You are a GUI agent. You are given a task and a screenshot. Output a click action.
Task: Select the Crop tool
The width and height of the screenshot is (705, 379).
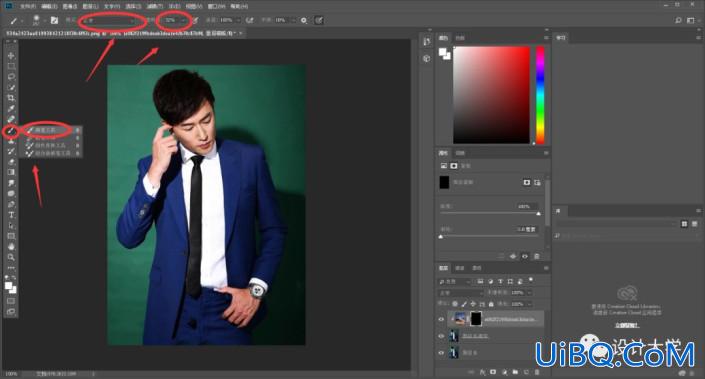tap(11, 98)
